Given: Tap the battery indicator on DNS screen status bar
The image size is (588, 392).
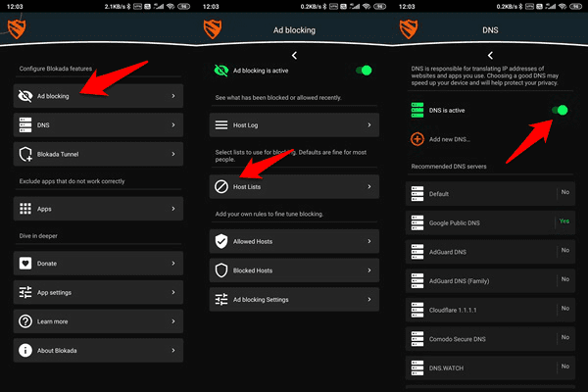Looking at the screenshot, I should (575, 7).
